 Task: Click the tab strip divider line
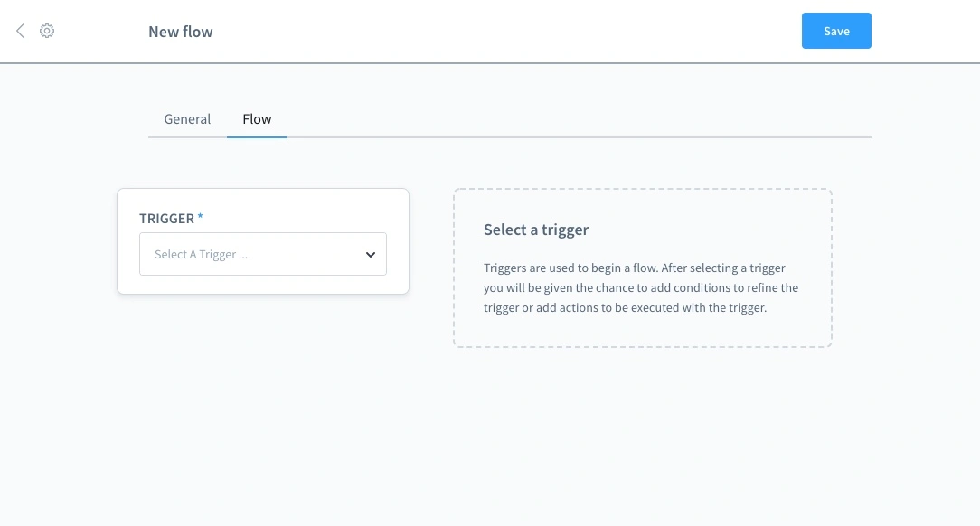point(579,137)
